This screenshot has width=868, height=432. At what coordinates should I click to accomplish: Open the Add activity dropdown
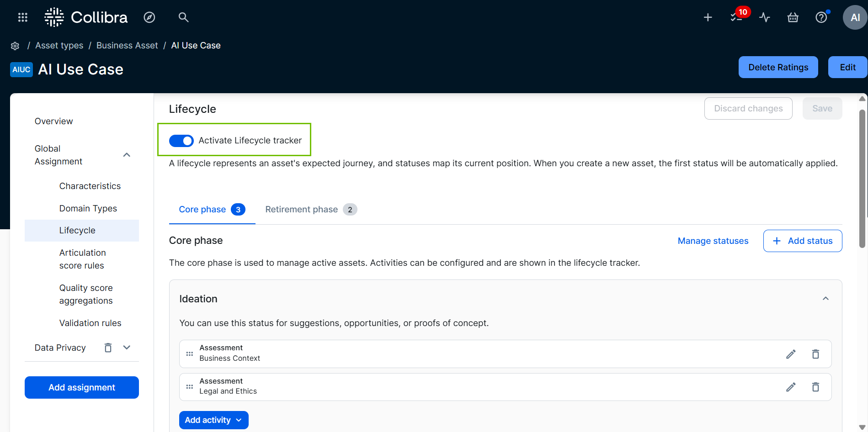point(213,420)
